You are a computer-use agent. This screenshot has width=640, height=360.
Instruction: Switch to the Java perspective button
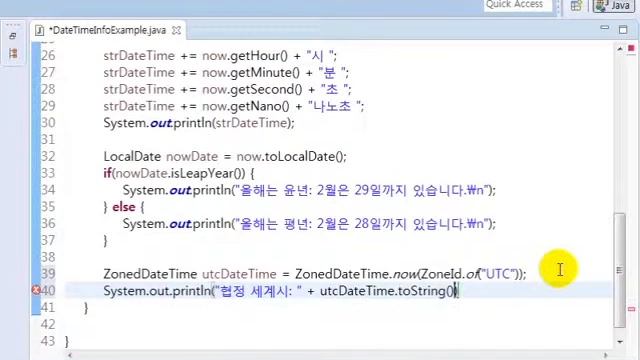(614, 6)
